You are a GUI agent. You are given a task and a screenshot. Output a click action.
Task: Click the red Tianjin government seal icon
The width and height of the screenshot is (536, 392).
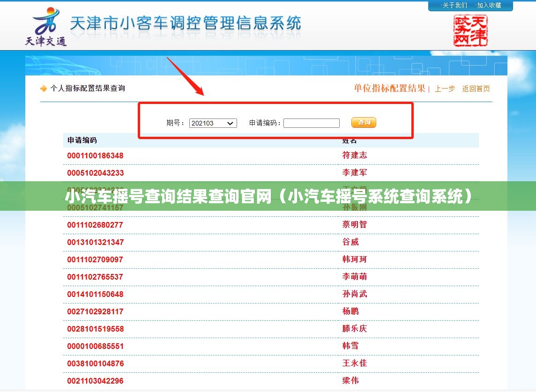(470, 30)
